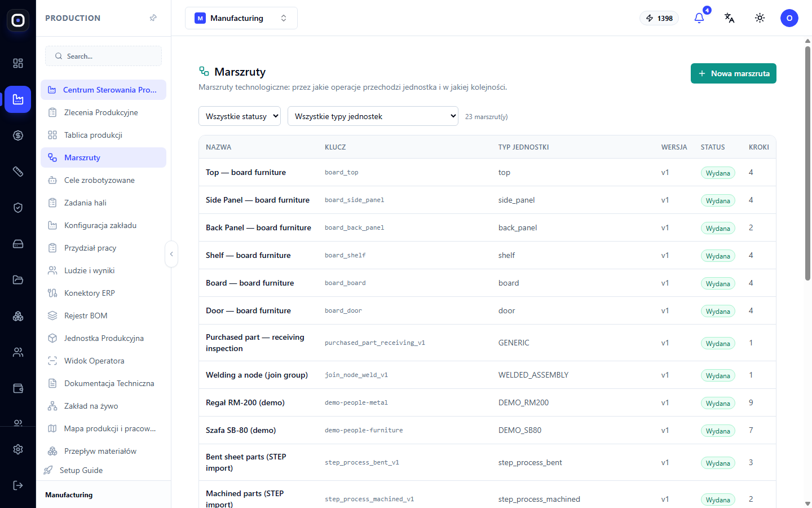Click key demo-people-furniture

pos(364,430)
